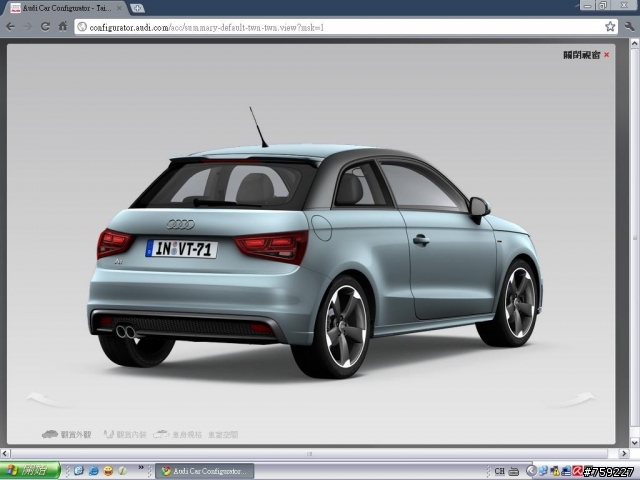
Task: Click the keyboard icon in language bar
Action: point(514,471)
